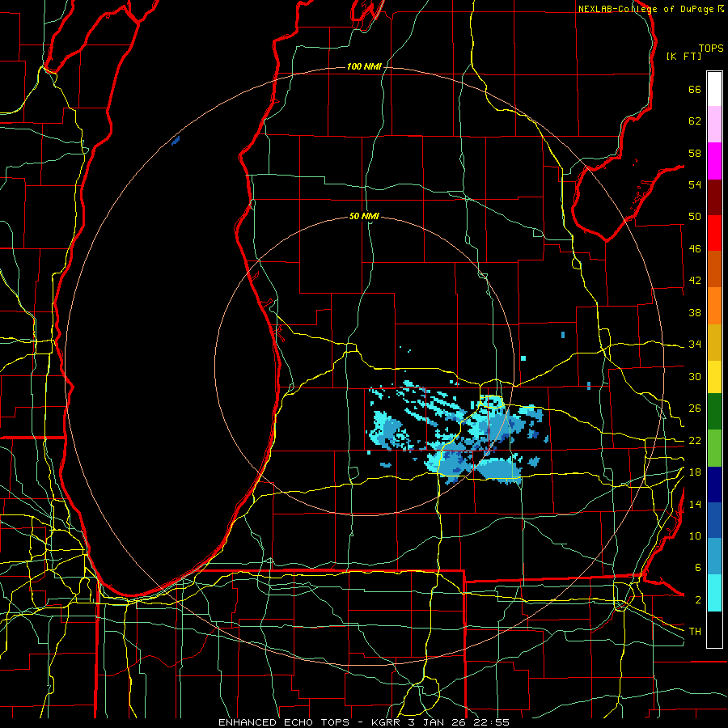Click the '50' legend value
The height and width of the screenshot is (728, 728).
click(695, 217)
